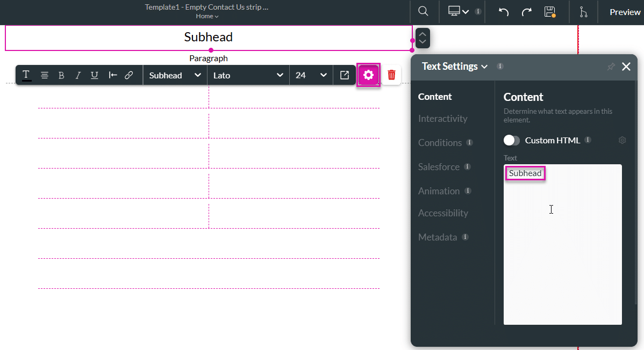
Task: Click the Preview button
Action: tap(625, 11)
